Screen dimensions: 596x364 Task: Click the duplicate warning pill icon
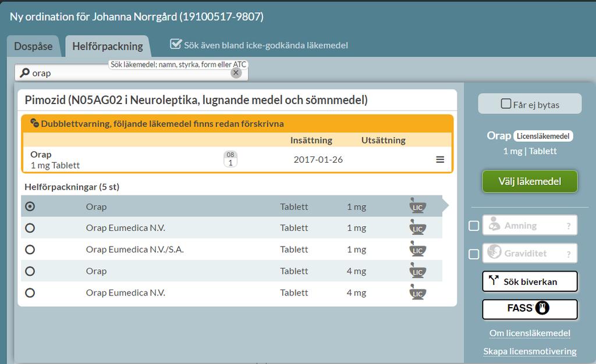[34, 123]
